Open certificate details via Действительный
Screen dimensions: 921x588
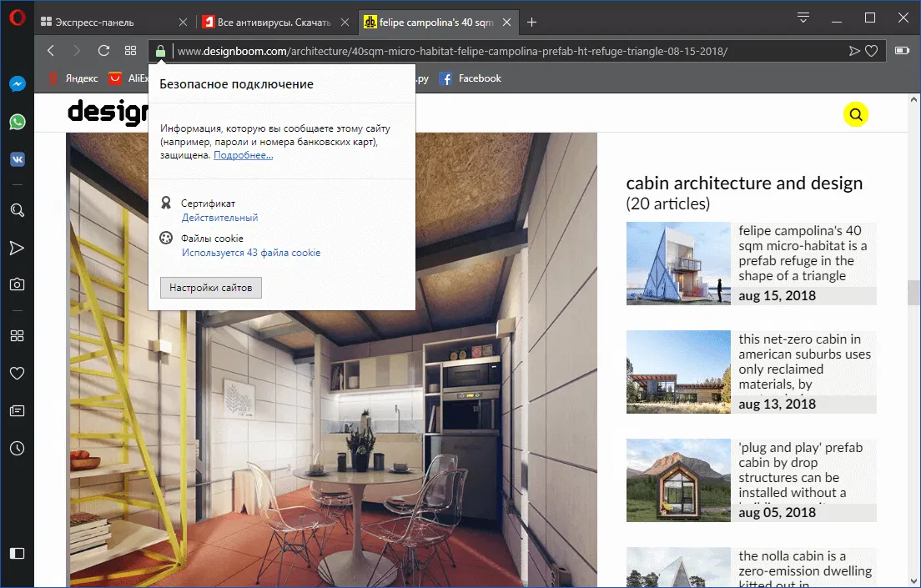(219, 218)
